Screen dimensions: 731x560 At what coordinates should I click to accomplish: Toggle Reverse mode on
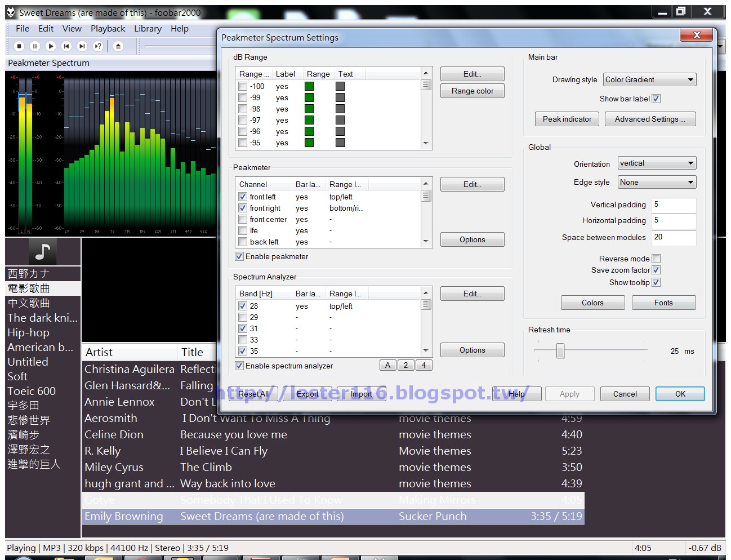[656, 258]
